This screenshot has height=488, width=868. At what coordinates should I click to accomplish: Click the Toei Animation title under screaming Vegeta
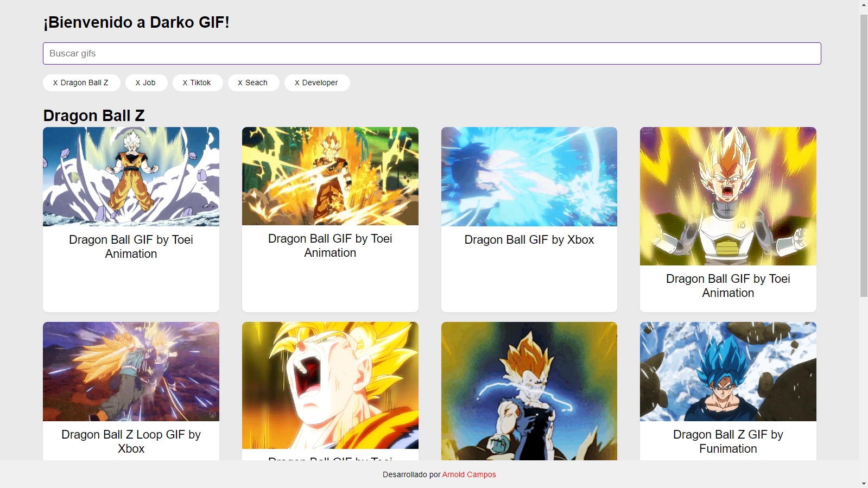(x=728, y=286)
